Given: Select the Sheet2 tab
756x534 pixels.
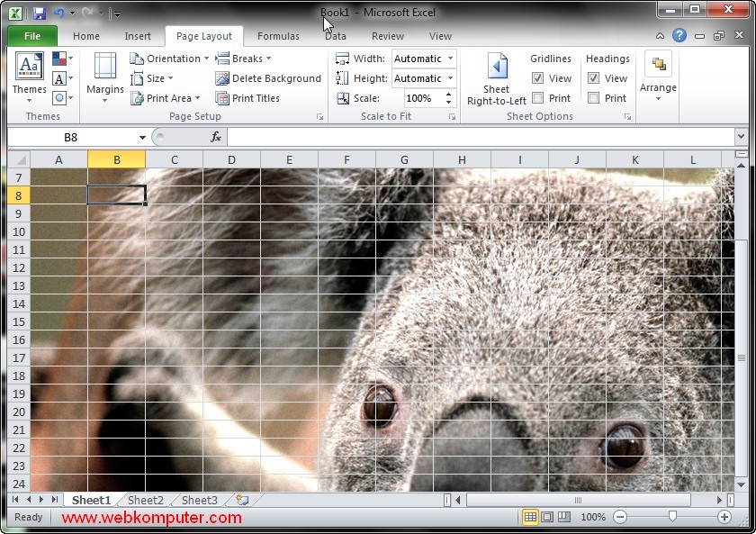Looking at the screenshot, I should point(145,500).
